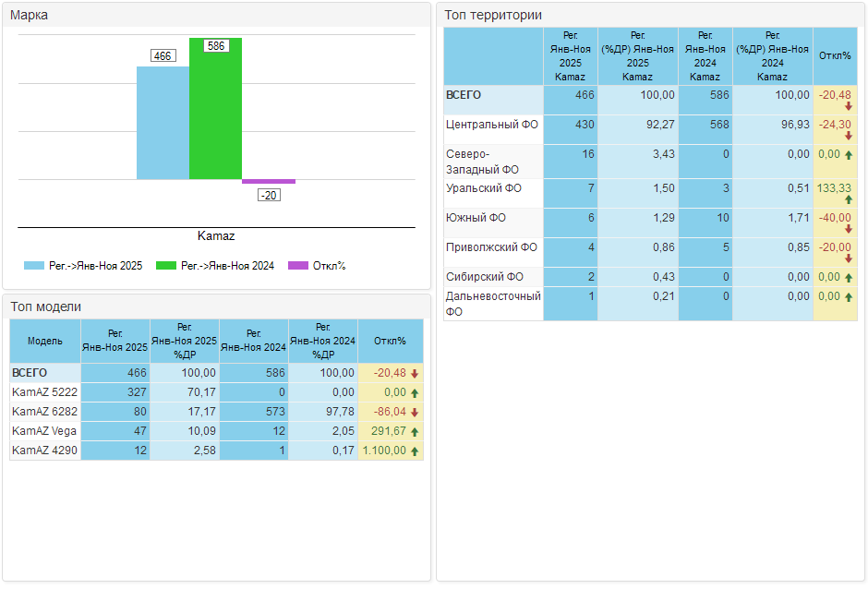Click red down arrow in Центральный ФО row
The height and width of the screenshot is (613, 868).
point(849,137)
